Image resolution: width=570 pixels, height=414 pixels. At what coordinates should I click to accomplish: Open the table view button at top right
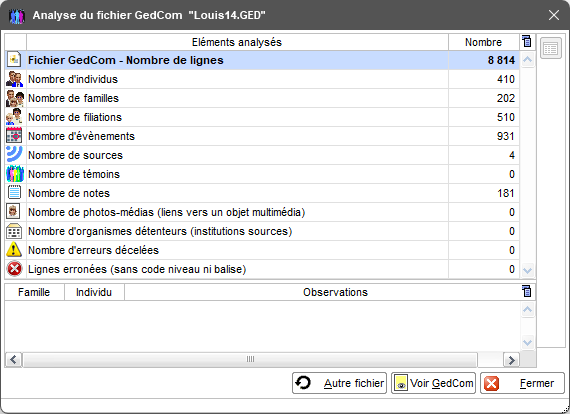551,48
